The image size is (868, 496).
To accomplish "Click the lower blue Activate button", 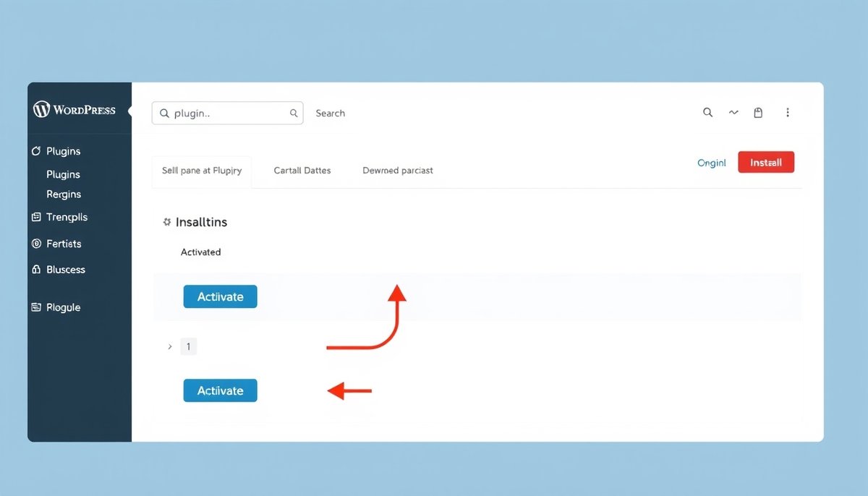I will 220,390.
